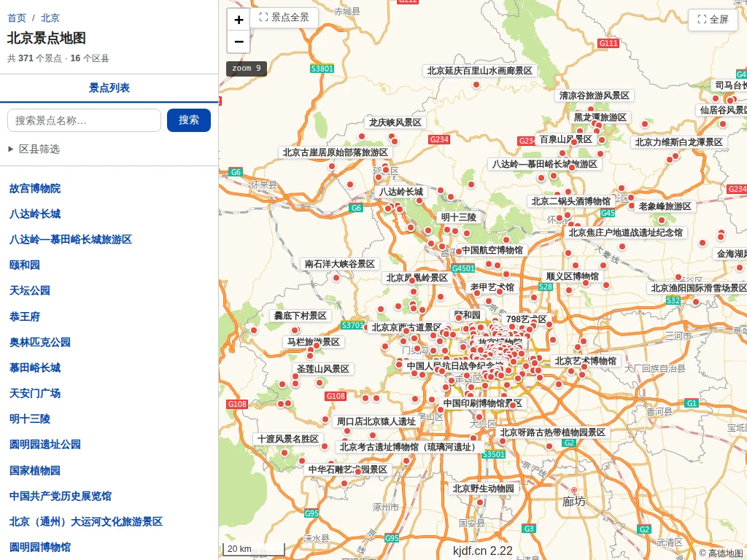Viewport: 747px width, 560px height.
Task: Switch to the 景点列表 tab
Action: [109, 87]
